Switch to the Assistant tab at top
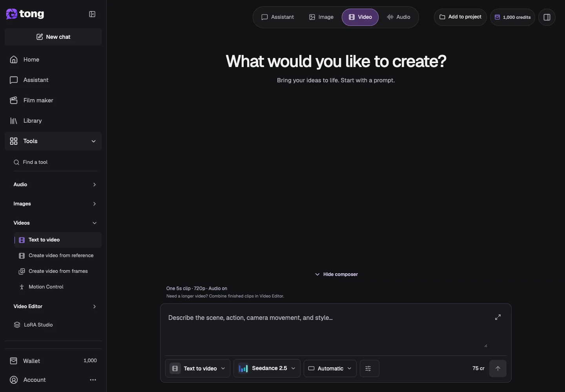This screenshot has height=392, width=565. pos(278,17)
